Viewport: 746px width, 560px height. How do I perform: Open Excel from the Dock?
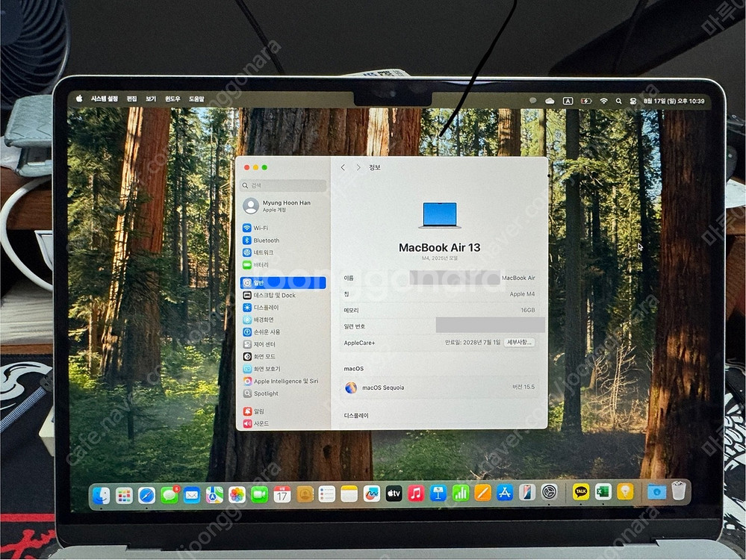(x=603, y=491)
